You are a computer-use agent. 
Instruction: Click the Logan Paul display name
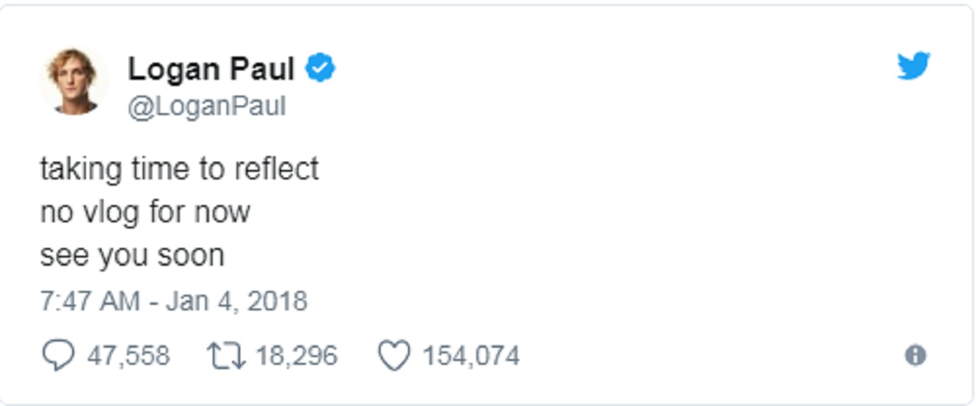(211, 69)
